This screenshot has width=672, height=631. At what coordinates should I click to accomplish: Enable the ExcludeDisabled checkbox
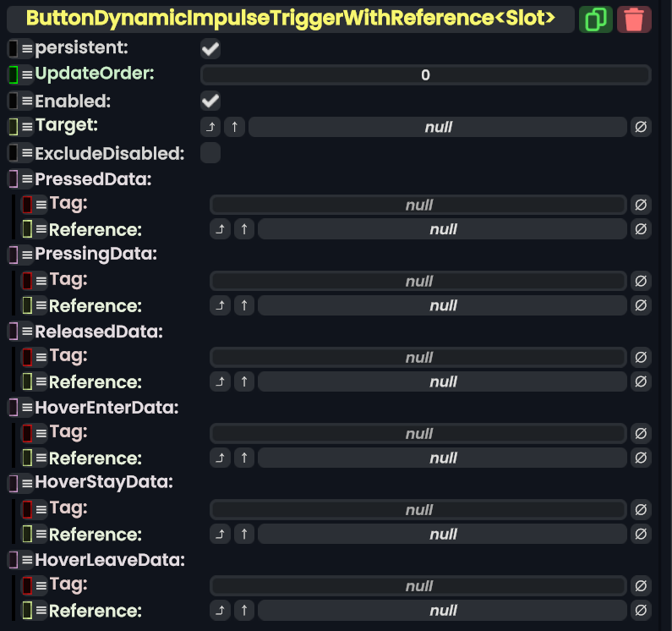[210, 153]
